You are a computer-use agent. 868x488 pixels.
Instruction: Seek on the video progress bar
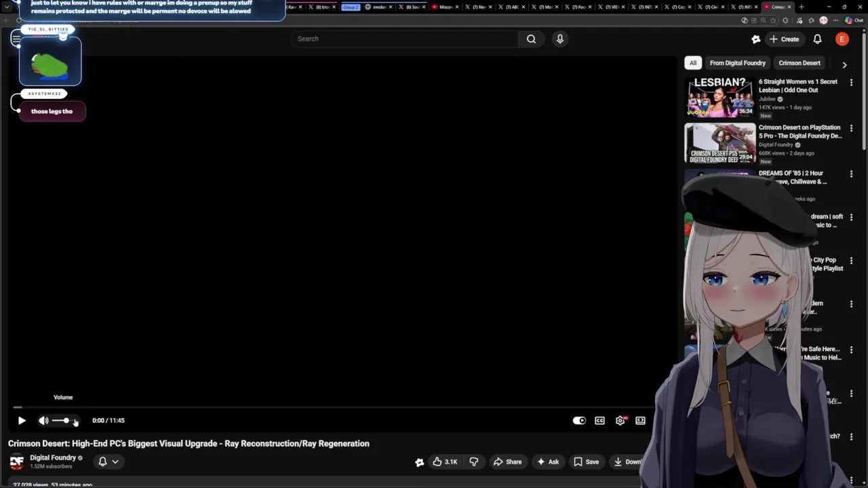[x=332, y=407]
